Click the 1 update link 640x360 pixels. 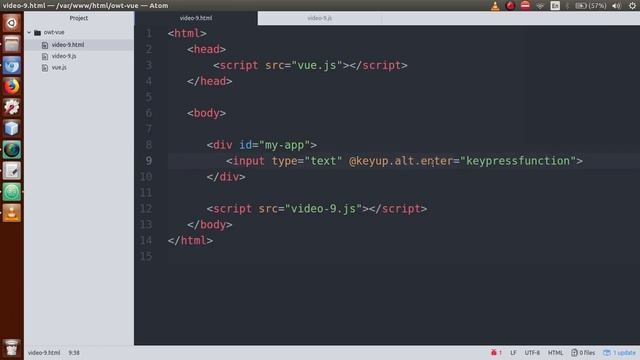point(624,353)
